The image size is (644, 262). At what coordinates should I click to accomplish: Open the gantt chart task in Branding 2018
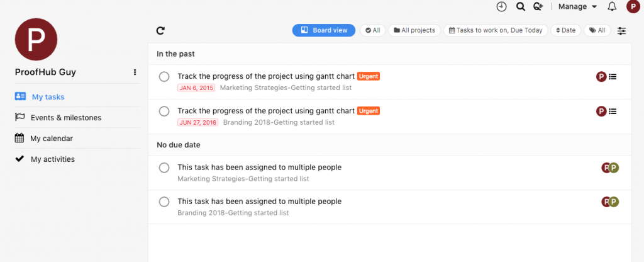tap(266, 111)
